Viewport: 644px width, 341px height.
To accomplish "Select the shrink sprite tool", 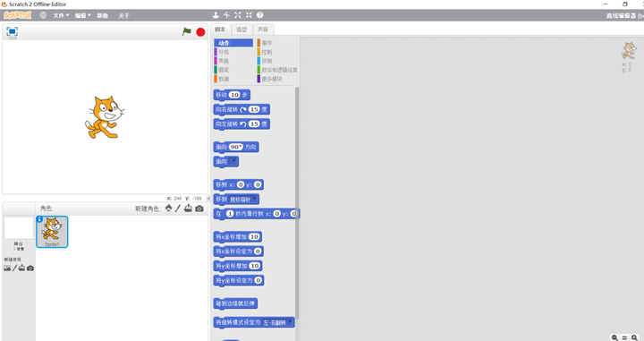I will (x=249, y=15).
